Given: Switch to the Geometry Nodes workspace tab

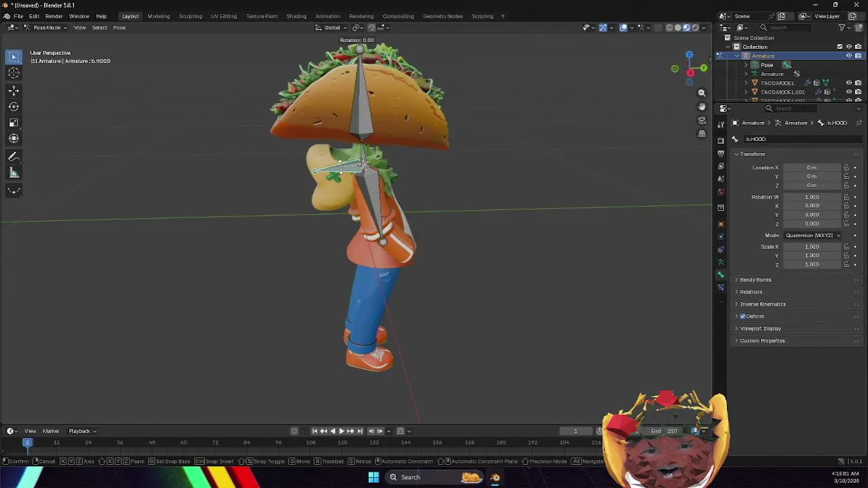Looking at the screenshot, I should [443, 16].
